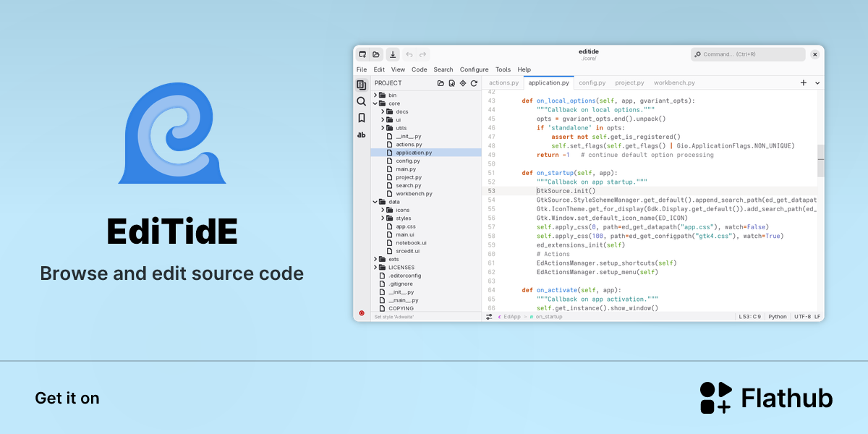Click the editor vertical scrollbar thumb
The height and width of the screenshot is (434, 868).
tap(821, 161)
